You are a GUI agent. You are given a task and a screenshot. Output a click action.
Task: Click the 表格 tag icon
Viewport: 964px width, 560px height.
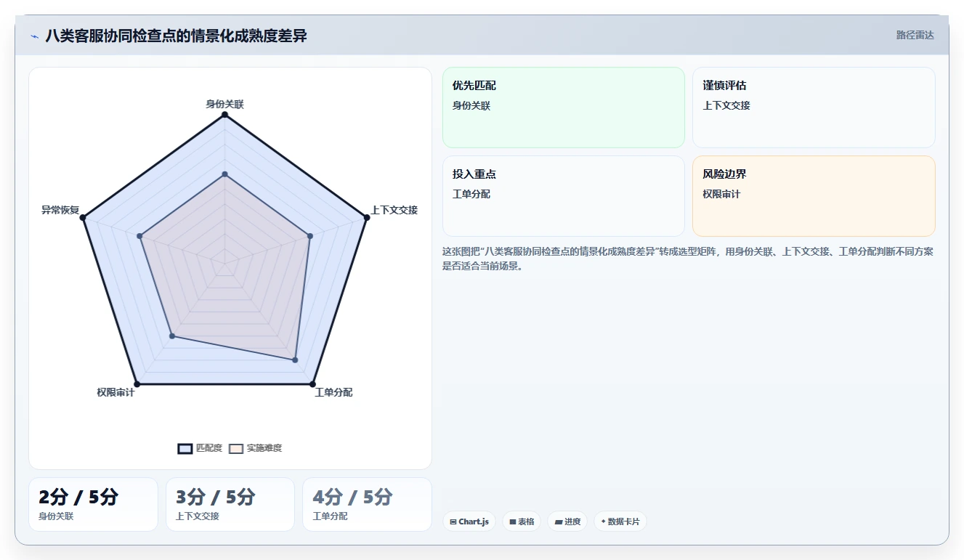[x=513, y=522]
